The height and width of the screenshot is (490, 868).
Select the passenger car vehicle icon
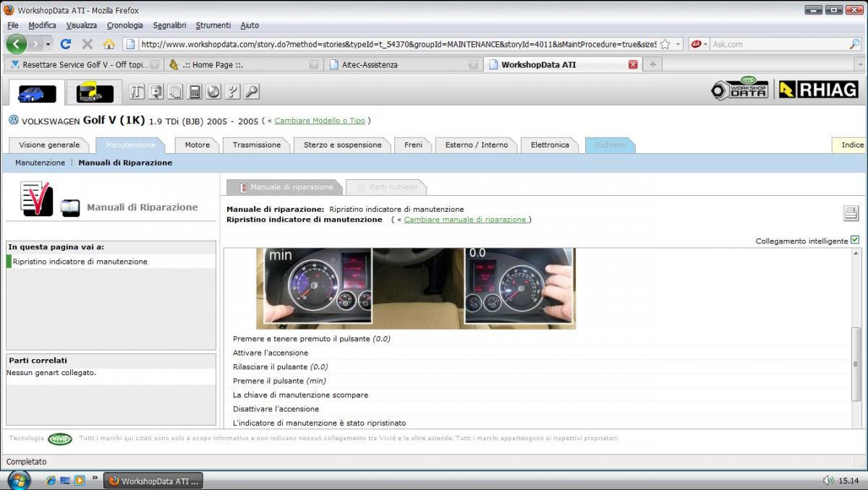click(x=36, y=93)
